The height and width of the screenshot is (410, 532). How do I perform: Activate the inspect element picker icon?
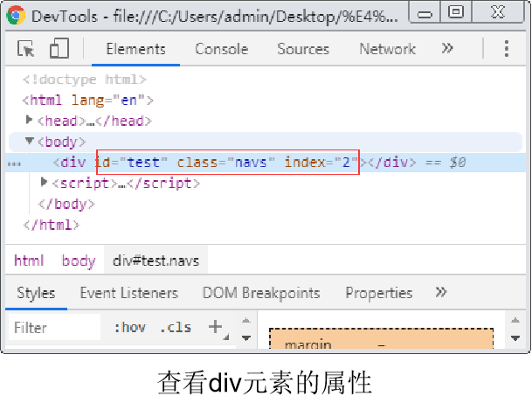(26, 49)
